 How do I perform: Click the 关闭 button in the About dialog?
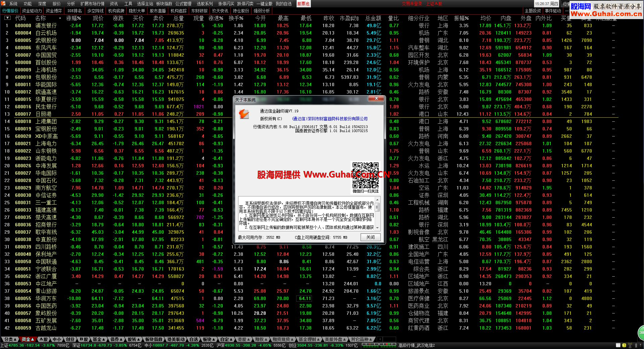click(x=371, y=237)
